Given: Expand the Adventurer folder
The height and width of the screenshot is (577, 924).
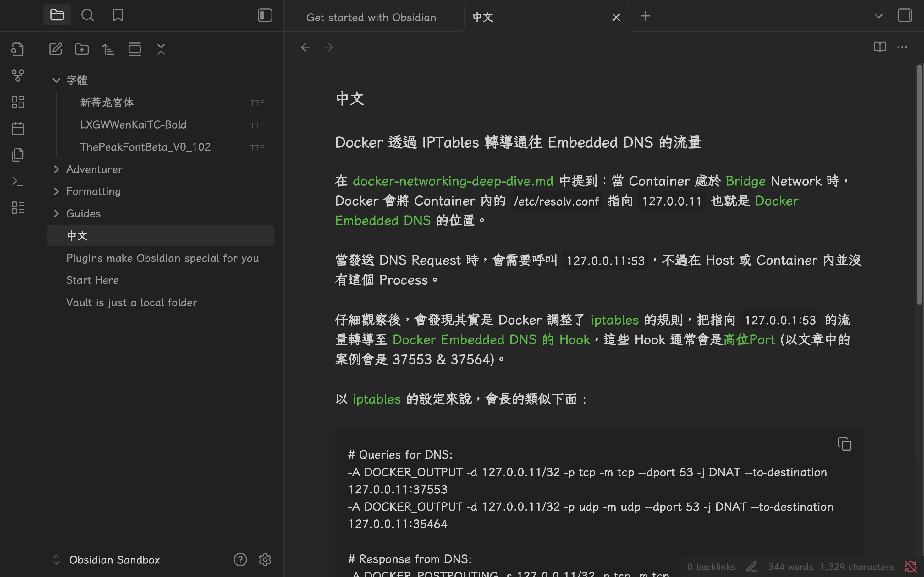Looking at the screenshot, I should (x=56, y=169).
